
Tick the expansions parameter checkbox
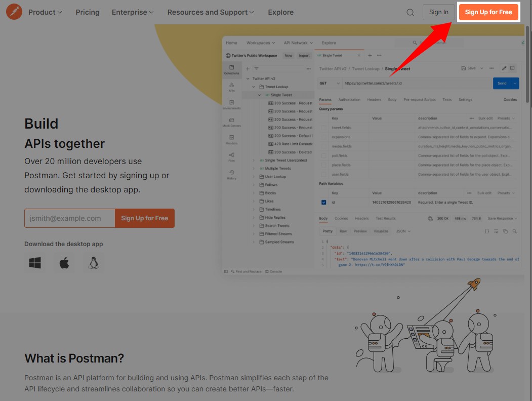pos(323,137)
